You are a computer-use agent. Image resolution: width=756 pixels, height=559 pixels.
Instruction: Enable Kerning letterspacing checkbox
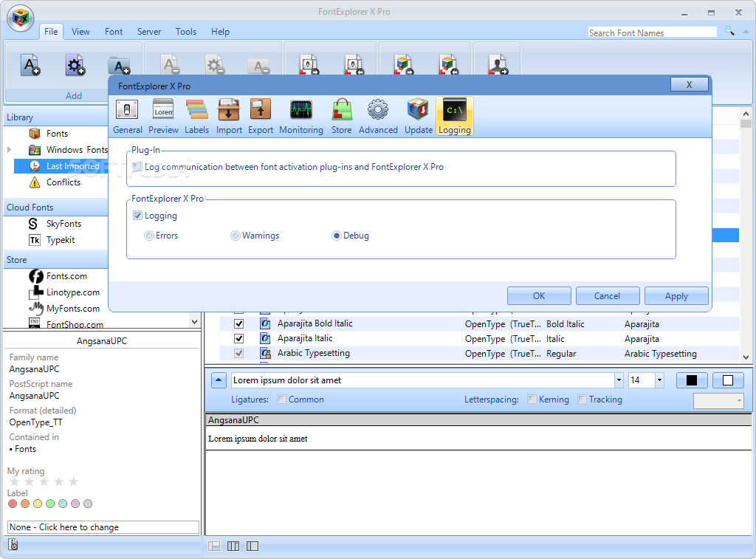pos(532,399)
